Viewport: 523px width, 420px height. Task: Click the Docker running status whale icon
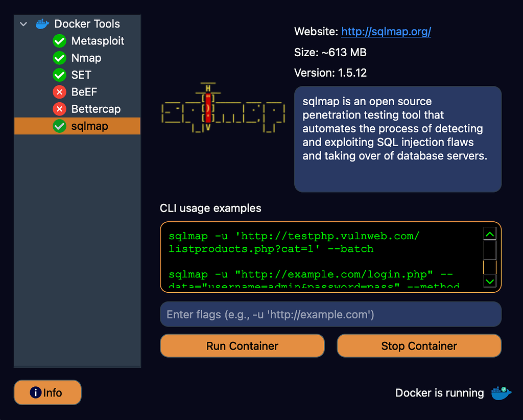click(x=501, y=393)
